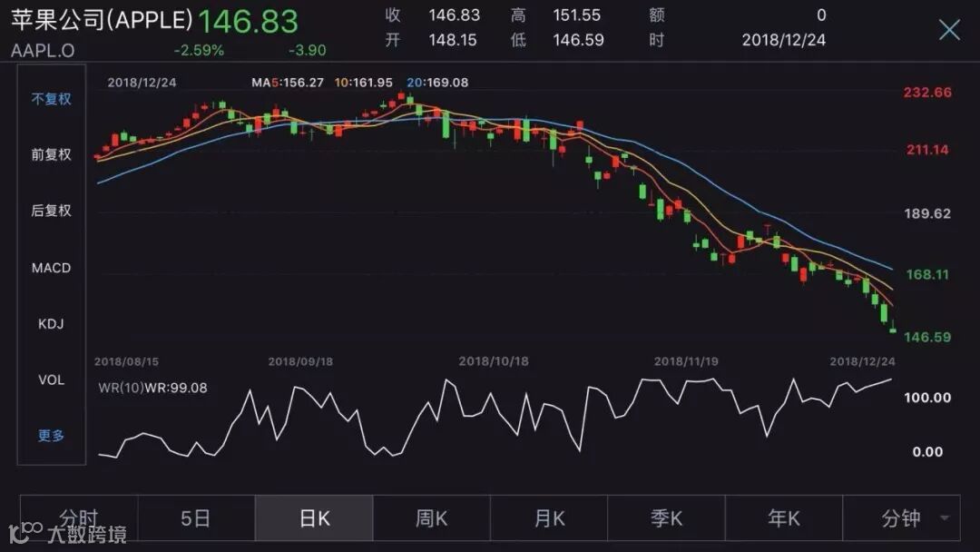The image size is (980, 552).
Task: Show the VOL indicator
Action: (x=51, y=379)
